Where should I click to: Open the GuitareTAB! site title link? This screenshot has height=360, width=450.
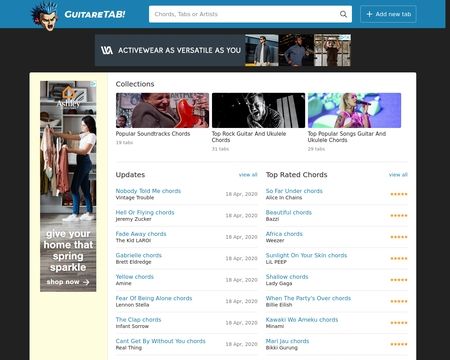tap(95, 14)
